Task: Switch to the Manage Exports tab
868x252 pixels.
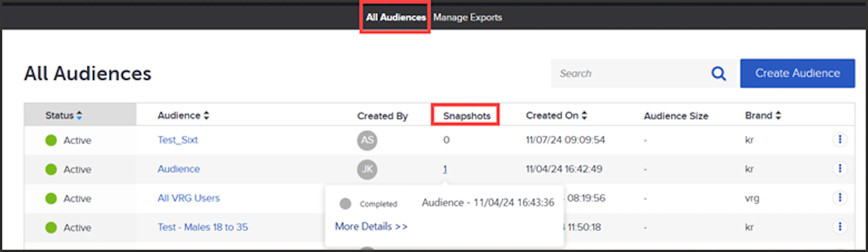Action: 467,17
